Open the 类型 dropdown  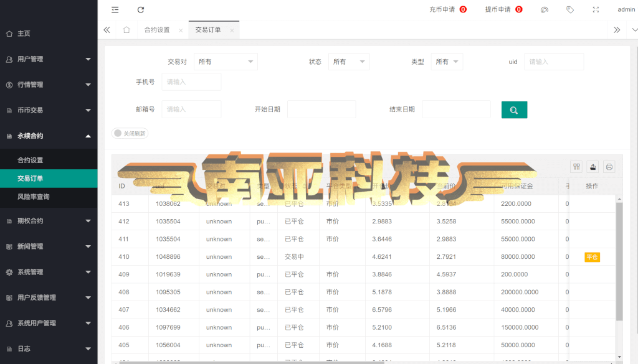point(447,62)
